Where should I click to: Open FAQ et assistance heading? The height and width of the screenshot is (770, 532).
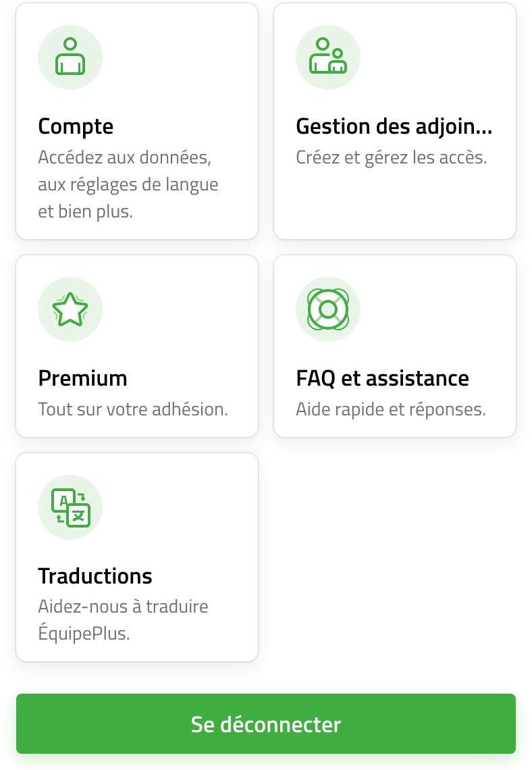tap(382, 379)
